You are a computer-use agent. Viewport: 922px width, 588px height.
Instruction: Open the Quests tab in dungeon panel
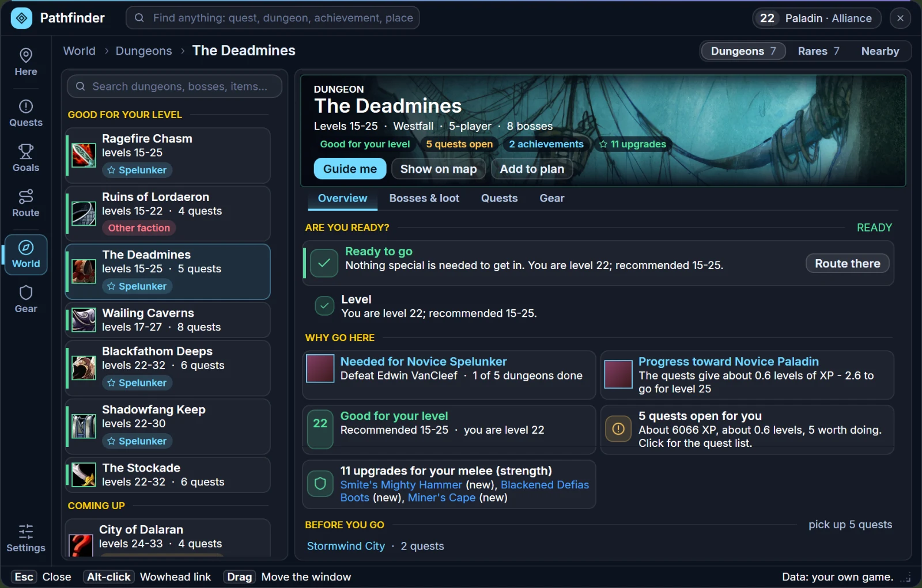tap(499, 198)
